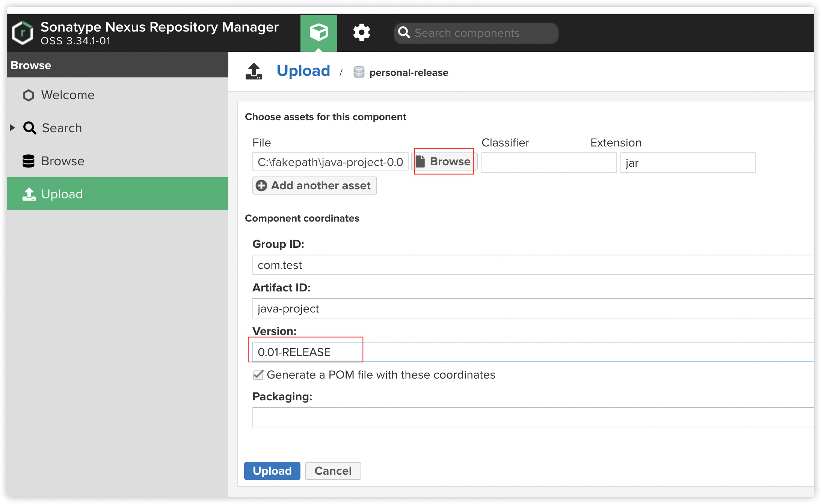
Task: Open Browse repositories in sidebar
Action: pos(118,161)
